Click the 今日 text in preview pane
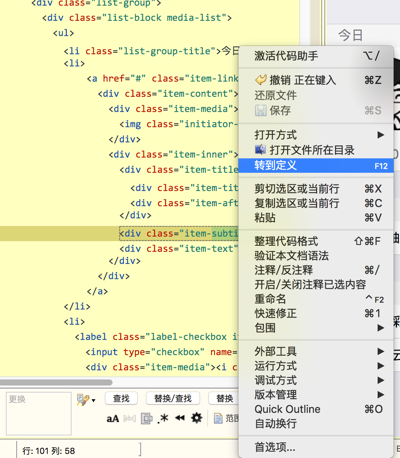Image resolution: width=400 pixels, height=458 pixels. pyautogui.click(x=350, y=35)
